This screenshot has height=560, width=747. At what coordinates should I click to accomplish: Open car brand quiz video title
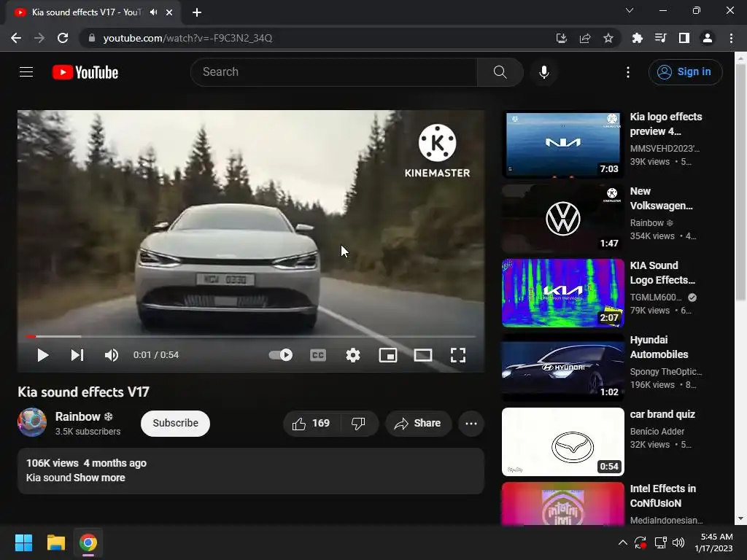click(x=662, y=414)
